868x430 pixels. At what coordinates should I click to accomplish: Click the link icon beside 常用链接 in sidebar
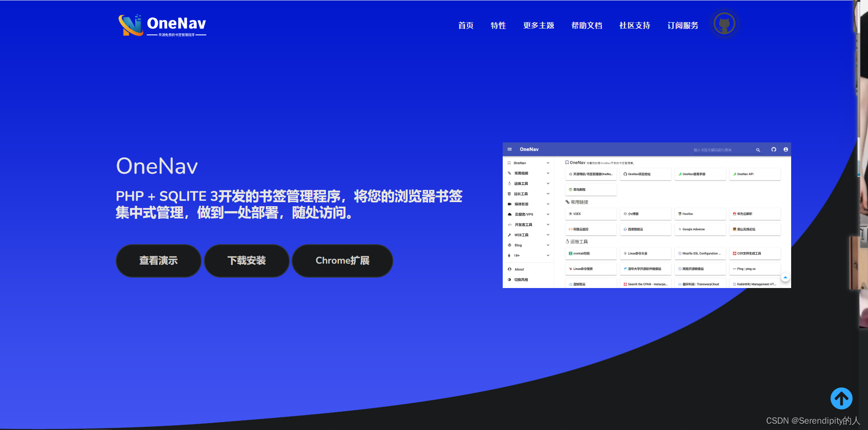pos(509,173)
